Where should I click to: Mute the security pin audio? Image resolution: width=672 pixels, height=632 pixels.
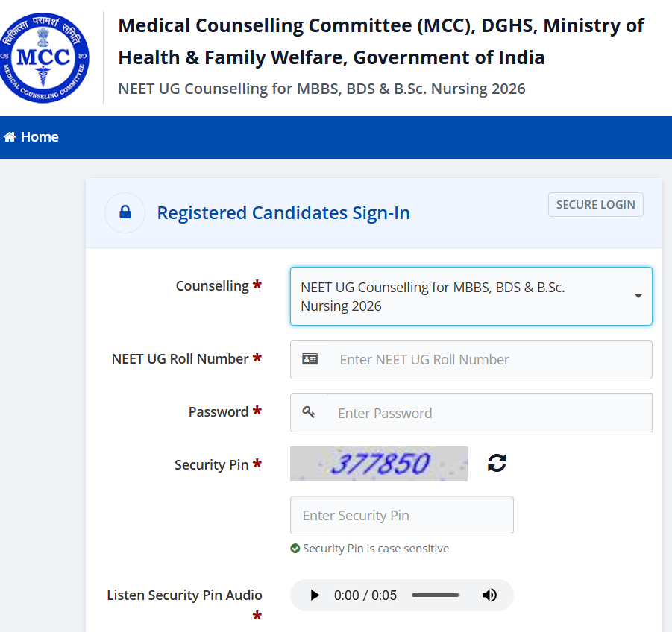point(489,595)
